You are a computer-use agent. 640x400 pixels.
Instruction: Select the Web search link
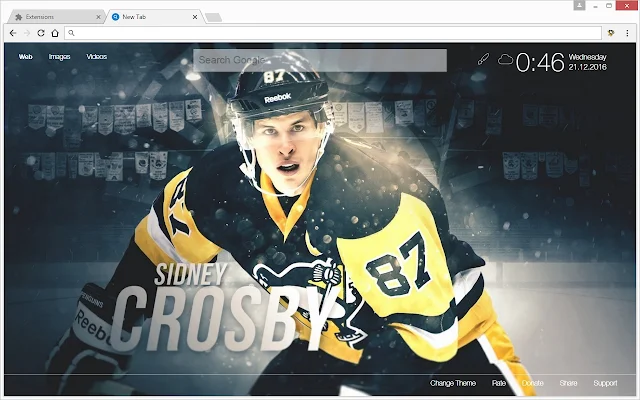(25, 57)
